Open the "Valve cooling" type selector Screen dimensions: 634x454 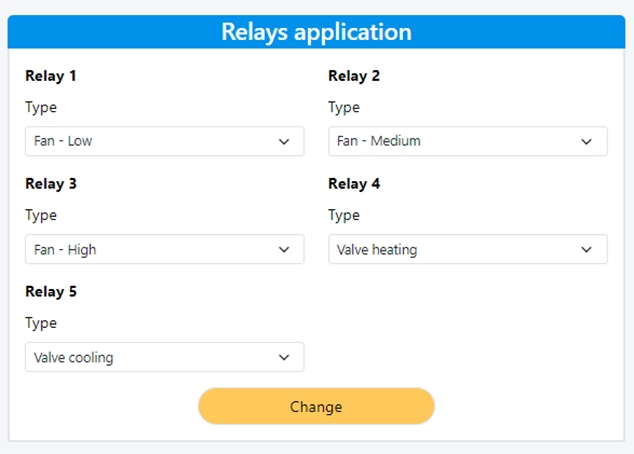click(164, 358)
